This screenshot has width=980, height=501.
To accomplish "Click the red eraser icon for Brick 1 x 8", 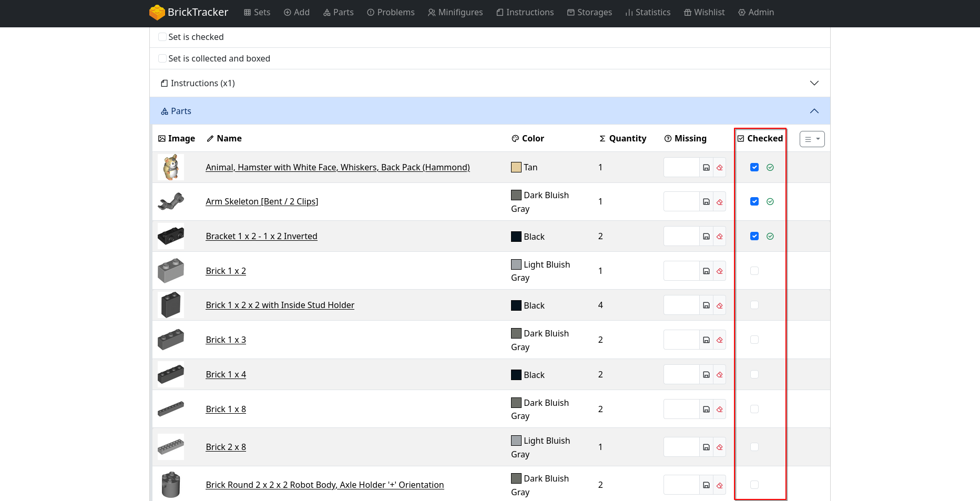I will coord(719,410).
